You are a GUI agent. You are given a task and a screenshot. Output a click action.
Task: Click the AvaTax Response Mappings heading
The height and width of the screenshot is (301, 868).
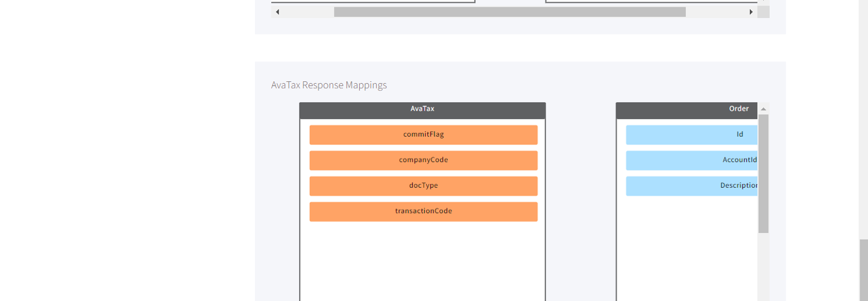[x=329, y=85]
